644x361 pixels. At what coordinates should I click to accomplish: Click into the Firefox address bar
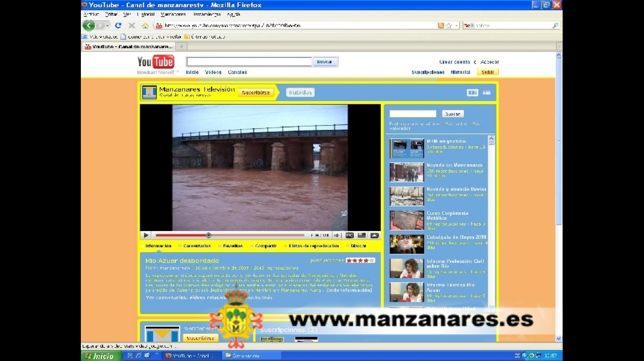pos(296,26)
